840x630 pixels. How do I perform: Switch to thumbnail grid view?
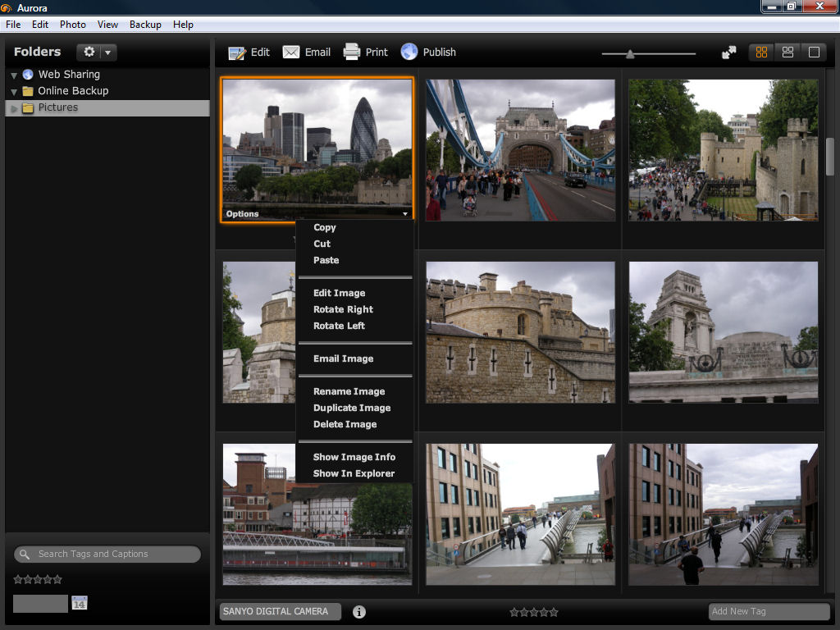tap(761, 52)
